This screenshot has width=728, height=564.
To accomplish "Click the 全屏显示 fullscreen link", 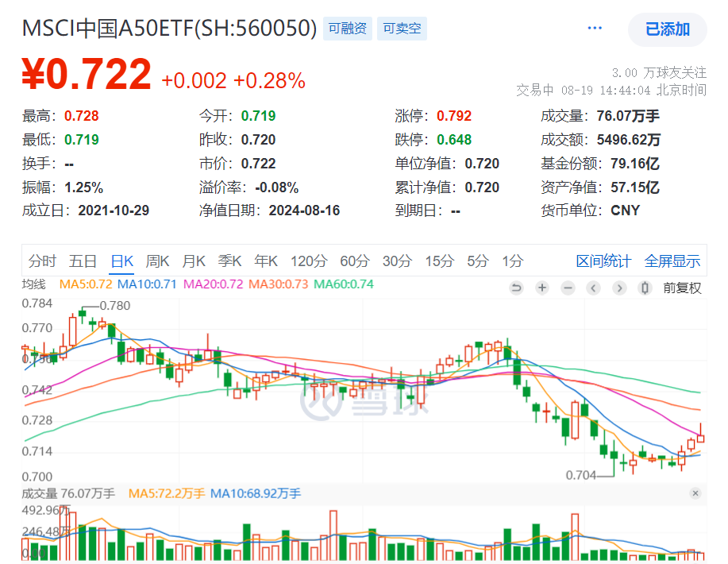I will [671, 261].
